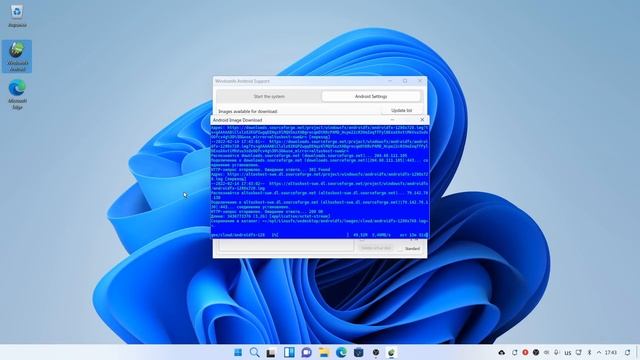Image resolution: width=640 pixels, height=360 pixels.
Task: Click the Standard button
Action: (412, 248)
